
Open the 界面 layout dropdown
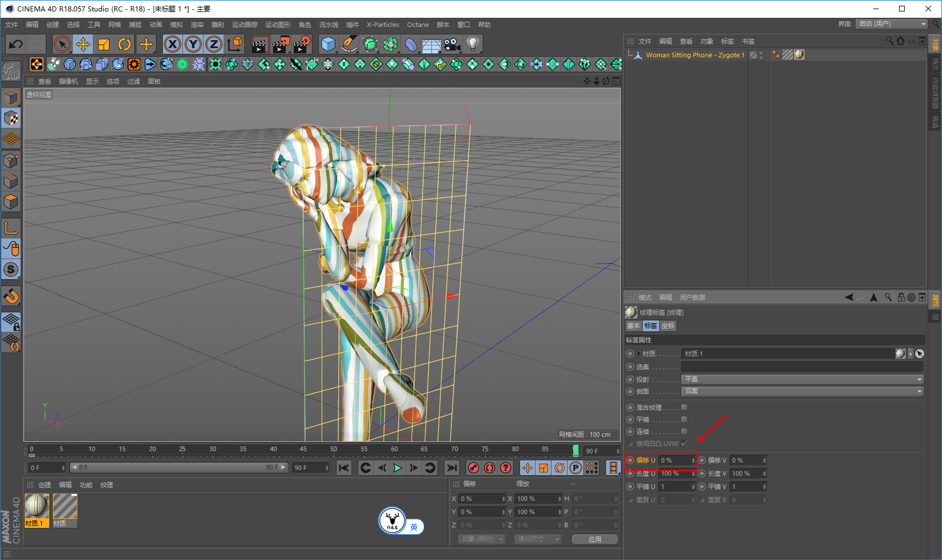click(891, 24)
